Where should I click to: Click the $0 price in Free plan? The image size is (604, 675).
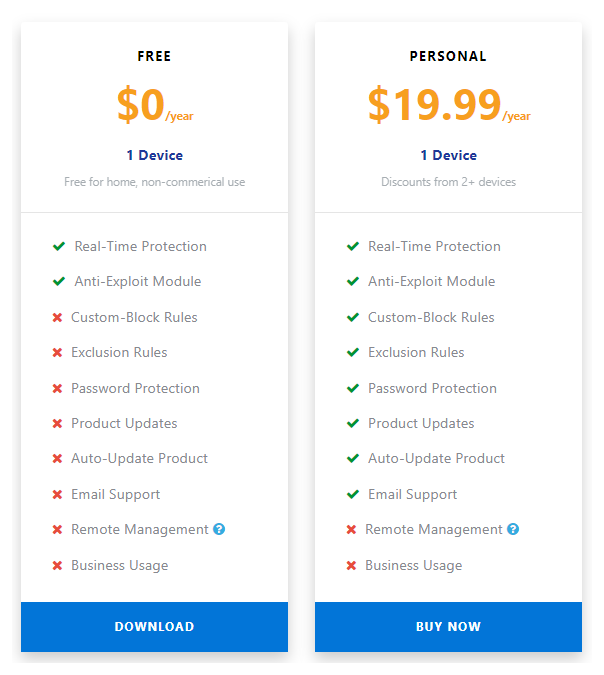(x=141, y=105)
